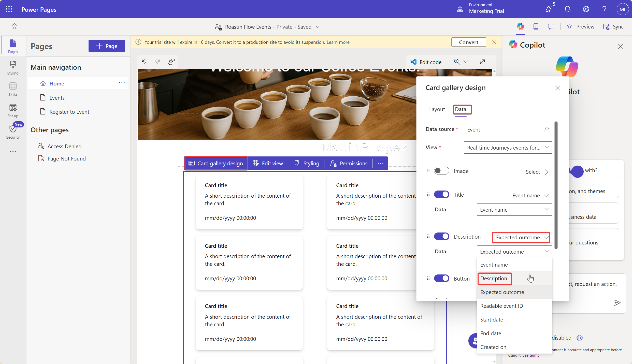Open the Data workspace in the sidebar
Image resolution: width=632 pixels, height=364 pixels.
[13, 89]
